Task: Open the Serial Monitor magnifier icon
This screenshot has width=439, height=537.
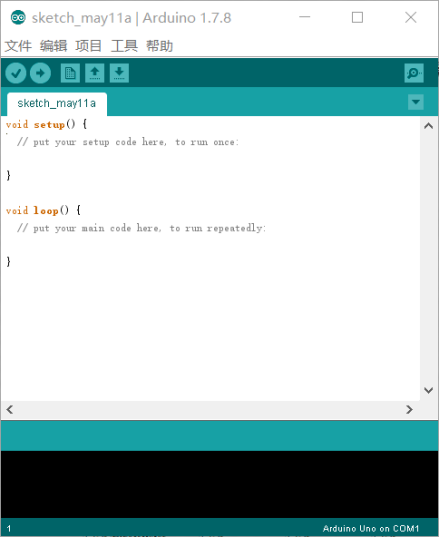Action: pos(414,73)
